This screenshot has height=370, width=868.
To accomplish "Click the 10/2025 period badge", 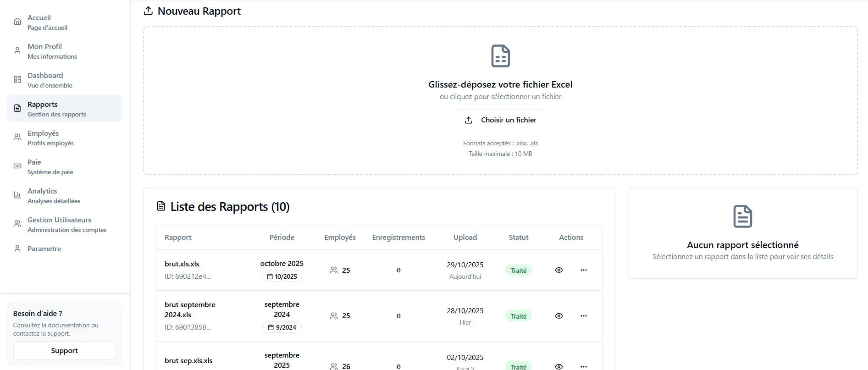I will tap(282, 276).
